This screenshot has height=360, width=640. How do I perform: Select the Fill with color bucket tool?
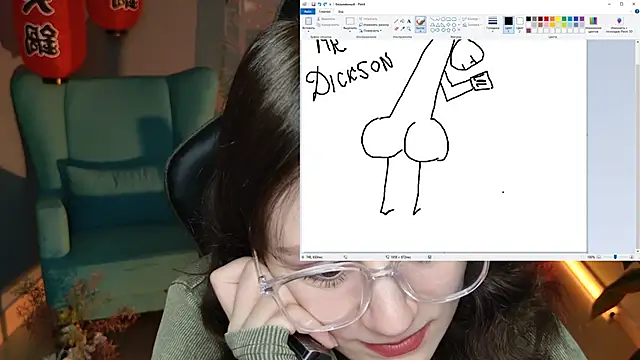[402, 21]
